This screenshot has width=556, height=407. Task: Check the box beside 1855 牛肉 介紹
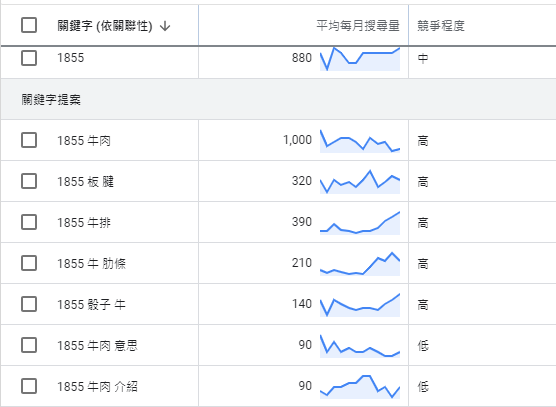pyautogui.click(x=29, y=386)
